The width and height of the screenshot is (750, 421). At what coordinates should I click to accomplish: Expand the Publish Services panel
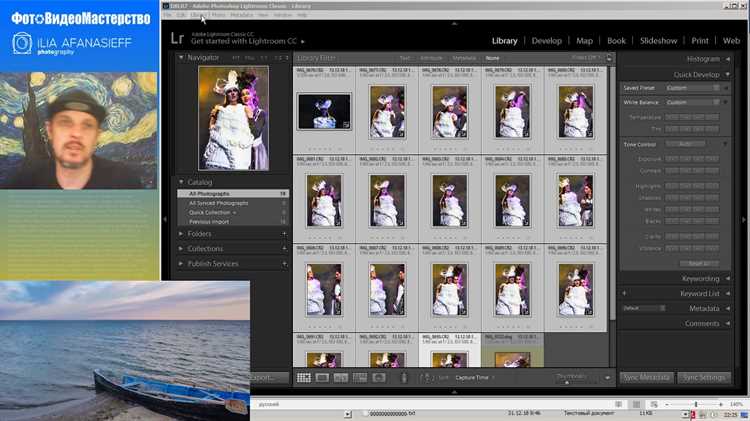click(181, 264)
